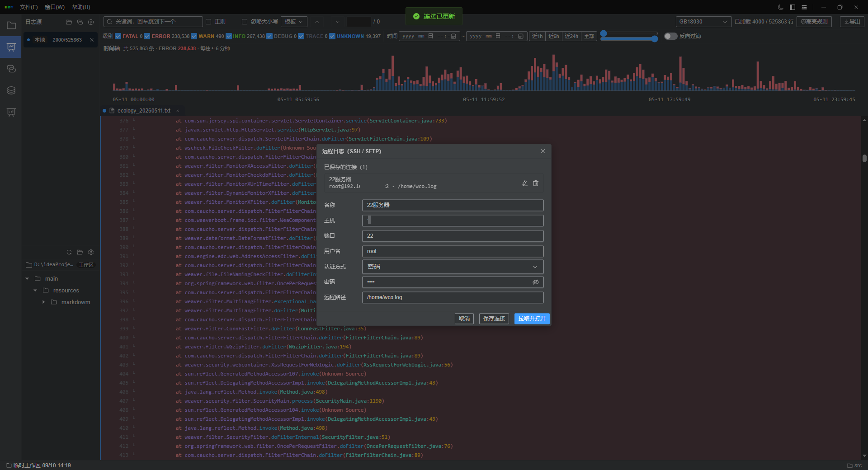Show the password with eye icon
This screenshot has height=470, width=868.
click(536, 282)
